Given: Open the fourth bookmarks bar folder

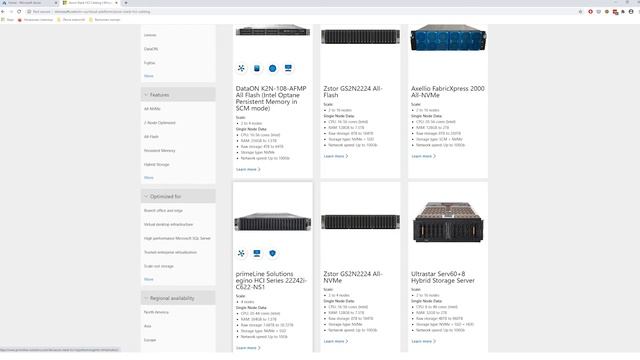Looking at the screenshot, I should pyautogui.click(x=104, y=20).
